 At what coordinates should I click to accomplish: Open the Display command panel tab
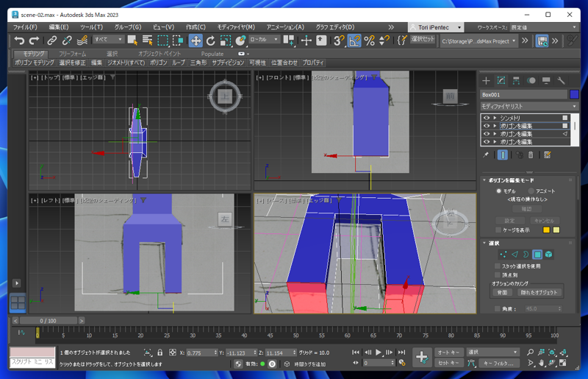point(546,80)
